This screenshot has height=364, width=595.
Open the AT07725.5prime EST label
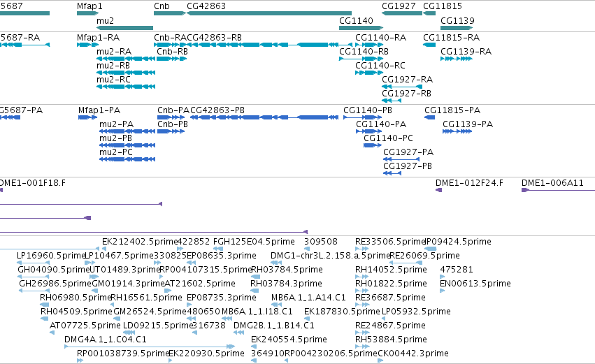click(x=85, y=326)
